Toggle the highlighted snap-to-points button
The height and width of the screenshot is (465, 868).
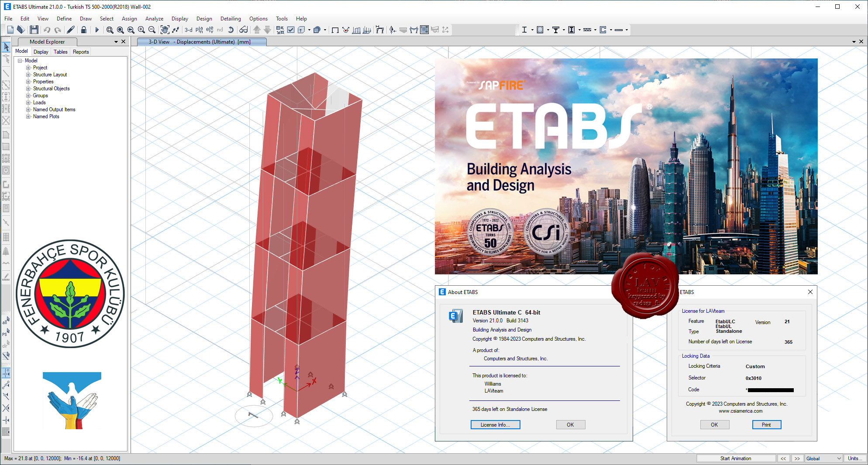(6, 373)
